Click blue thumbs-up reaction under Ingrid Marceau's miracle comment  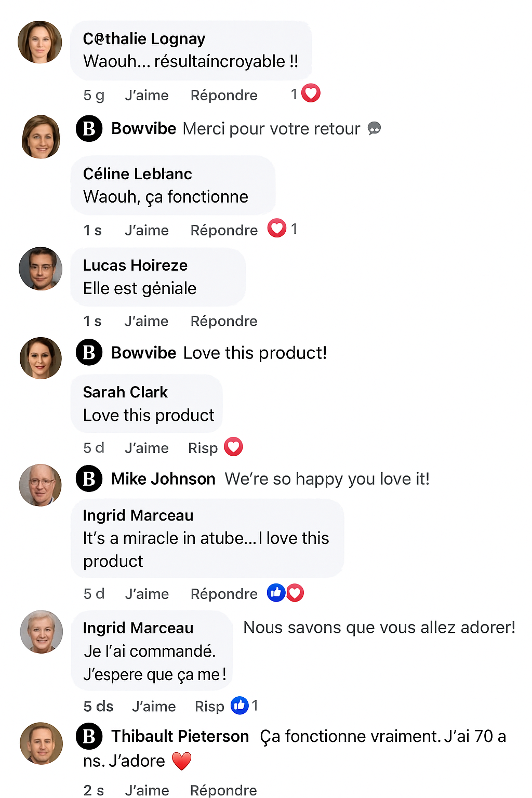[275, 593]
